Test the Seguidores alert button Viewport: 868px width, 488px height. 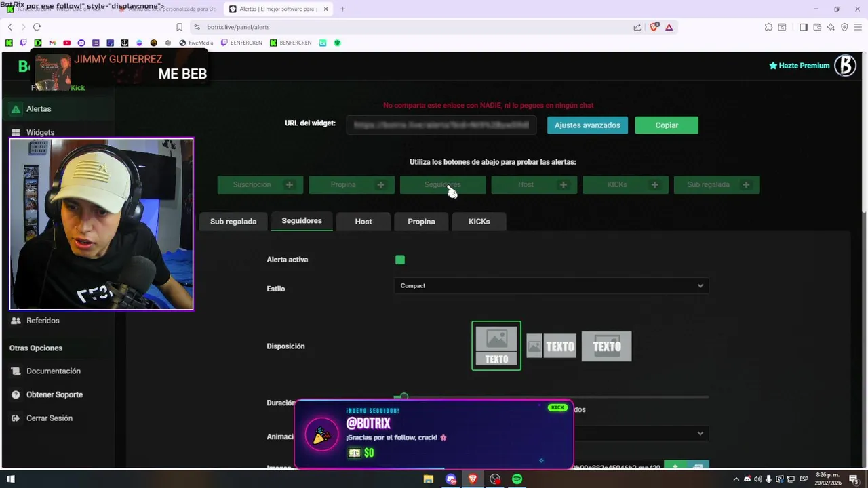click(x=443, y=184)
